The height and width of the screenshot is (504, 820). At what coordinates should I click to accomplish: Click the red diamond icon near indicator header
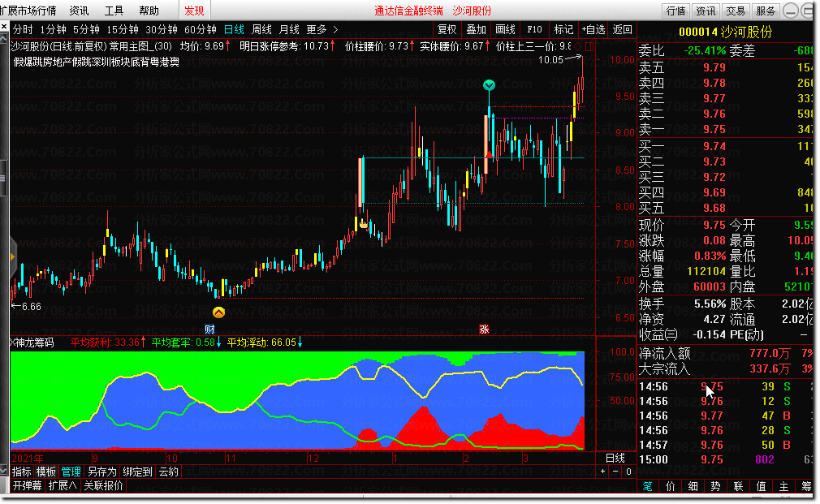pos(578,46)
